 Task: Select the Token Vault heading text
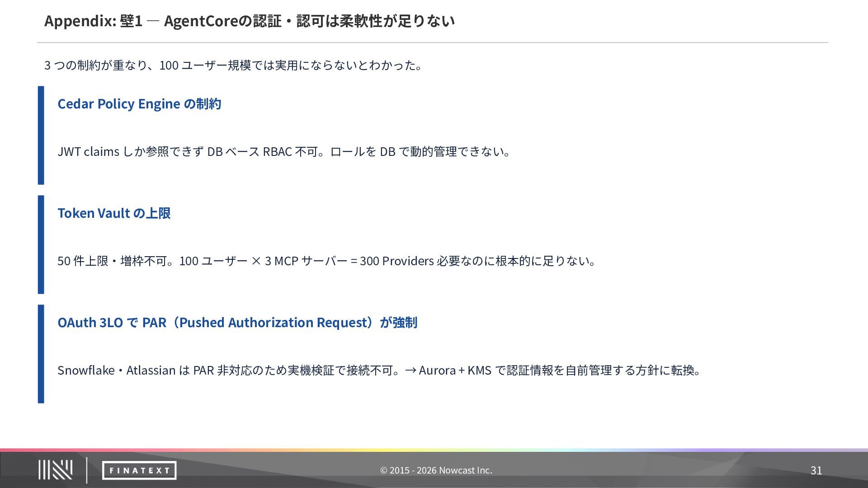[x=114, y=213]
